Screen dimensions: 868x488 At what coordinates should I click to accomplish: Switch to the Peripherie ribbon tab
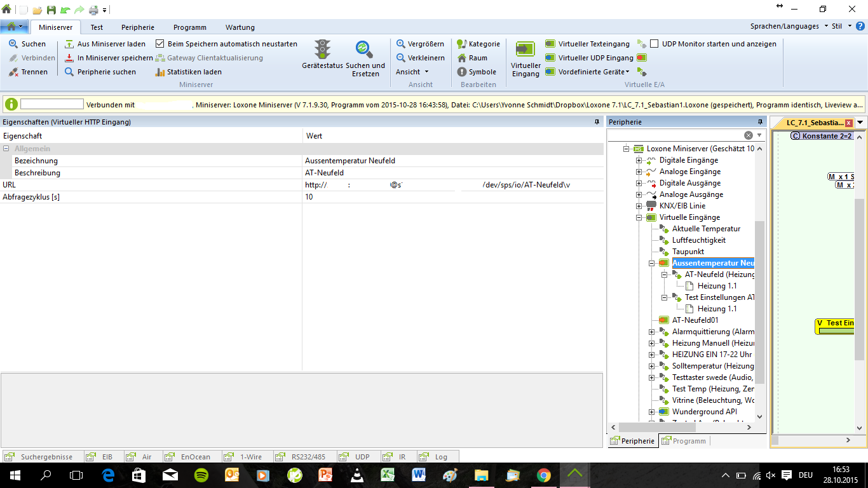click(x=138, y=27)
